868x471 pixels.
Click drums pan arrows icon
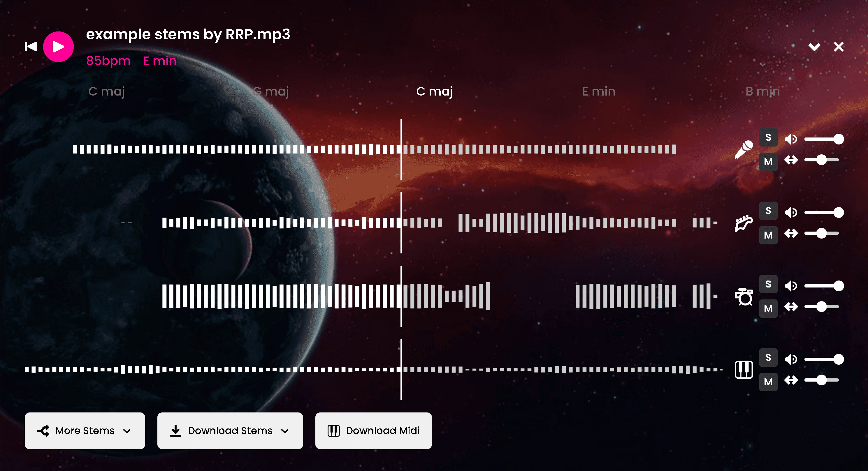pyautogui.click(x=791, y=307)
